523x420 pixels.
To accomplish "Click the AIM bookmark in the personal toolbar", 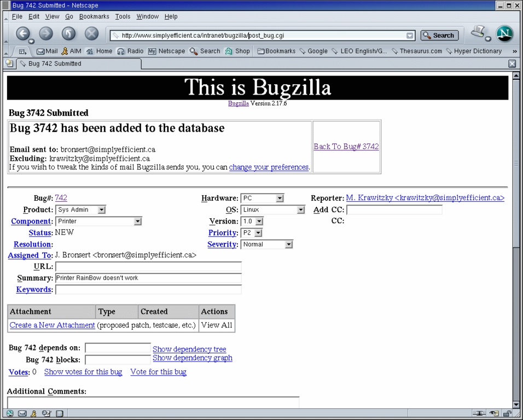I will coord(71,51).
